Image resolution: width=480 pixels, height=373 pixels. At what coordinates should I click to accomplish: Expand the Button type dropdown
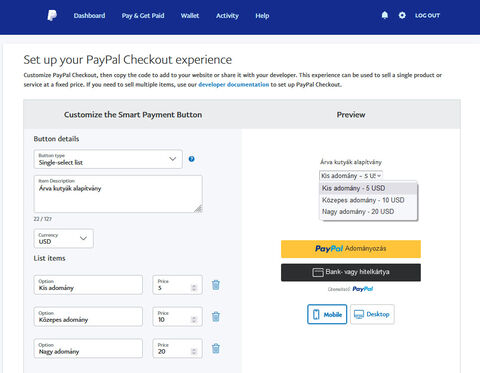point(108,159)
